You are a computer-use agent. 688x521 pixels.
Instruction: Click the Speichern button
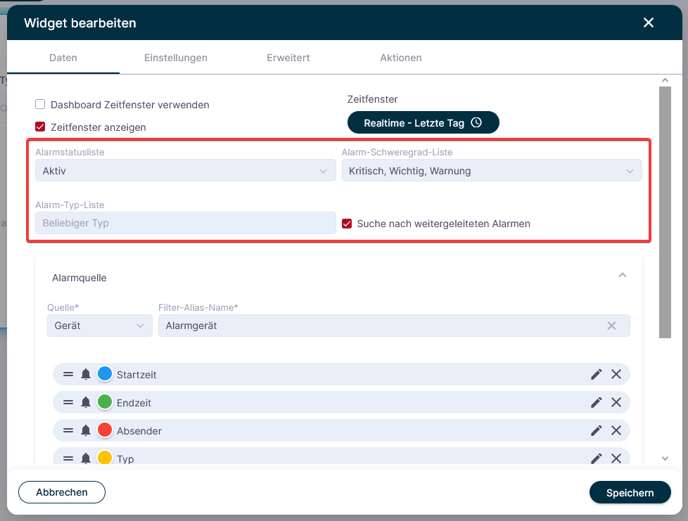pos(630,492)
